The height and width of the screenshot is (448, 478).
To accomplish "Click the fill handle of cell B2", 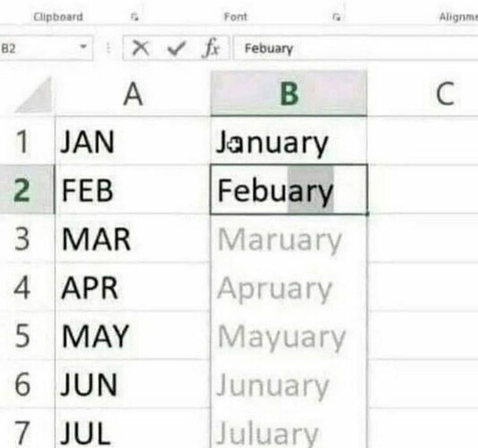I will pyautogui.click(x=367, y=214).
